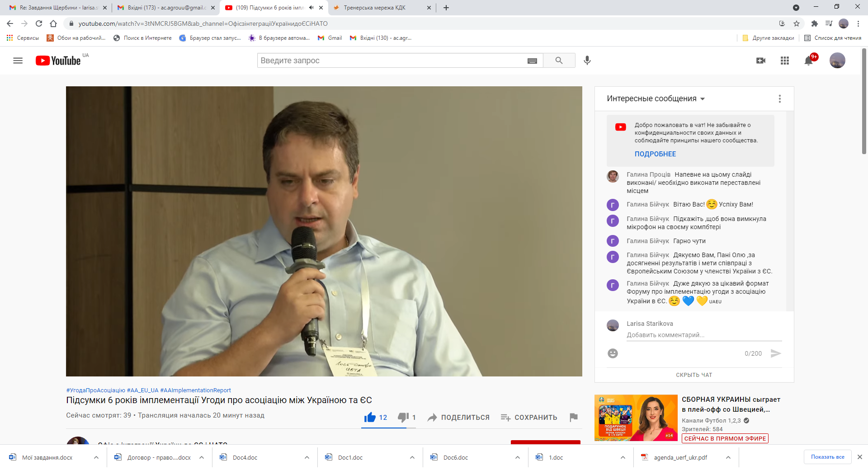868x470 pixels.
Task: Start voice search with microphone
Action: [x=587, y=61]
